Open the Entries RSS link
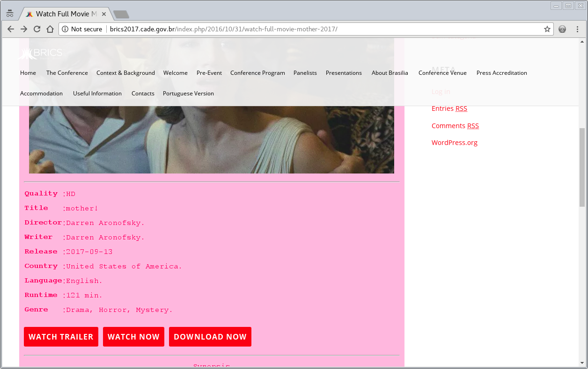The height and width of the screenshot is (369, 588). coord(449,109)
